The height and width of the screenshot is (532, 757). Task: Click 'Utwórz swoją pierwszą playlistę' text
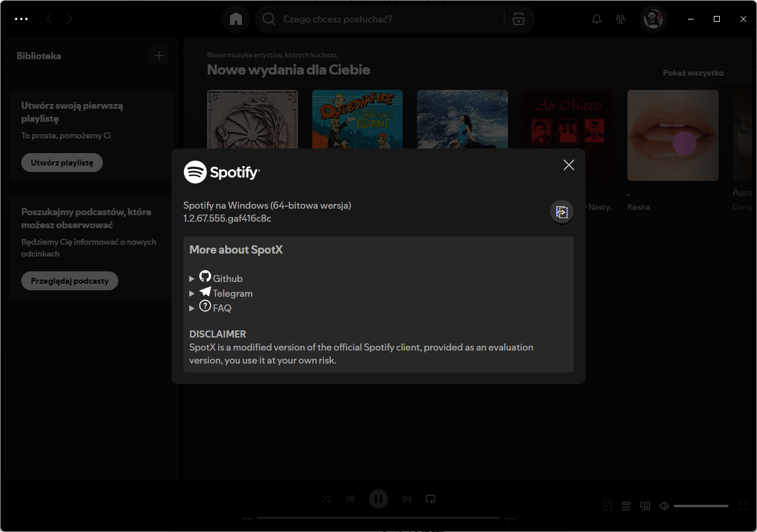72,112
